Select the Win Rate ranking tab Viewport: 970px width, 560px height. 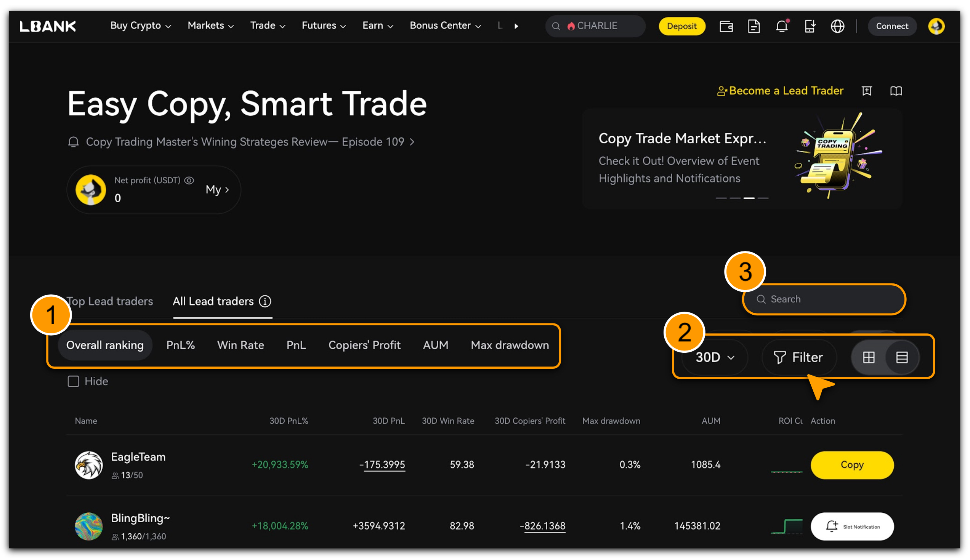(240, 345)
